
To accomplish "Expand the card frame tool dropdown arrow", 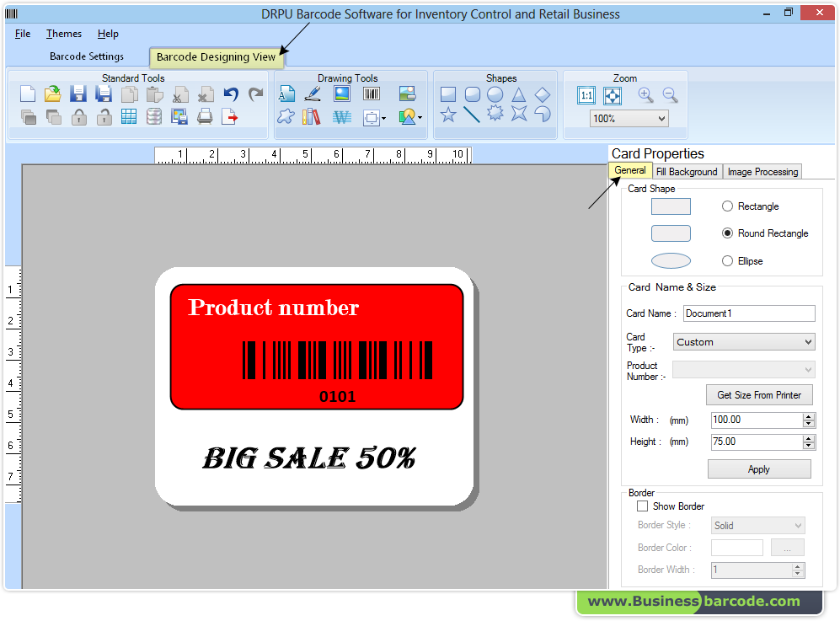I will coord(384,119).
